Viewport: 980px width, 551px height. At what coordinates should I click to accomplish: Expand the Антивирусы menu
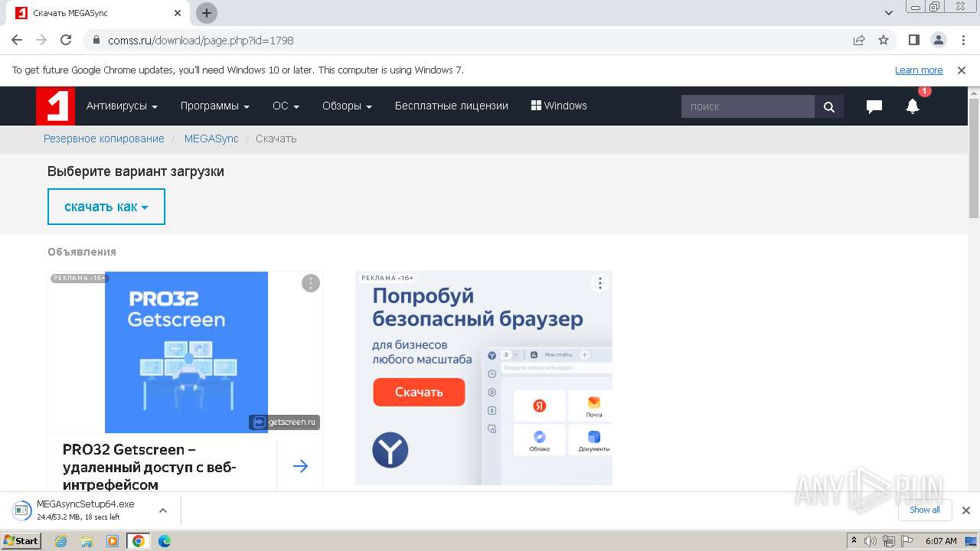click(x=122, y=106)
